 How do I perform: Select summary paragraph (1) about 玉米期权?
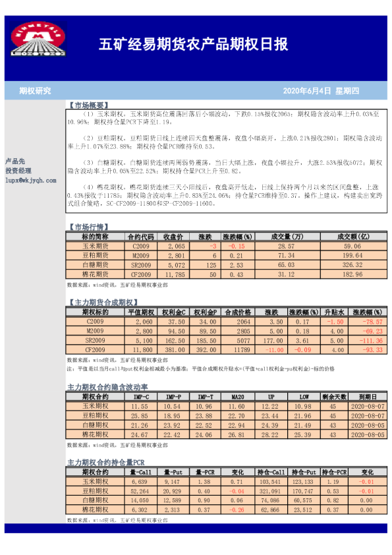224,118
